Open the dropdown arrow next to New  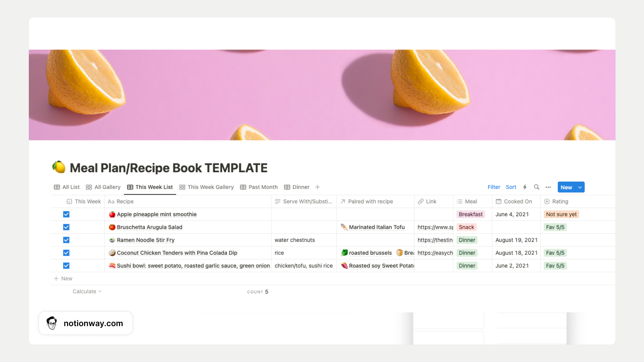(x=580, y=187)
